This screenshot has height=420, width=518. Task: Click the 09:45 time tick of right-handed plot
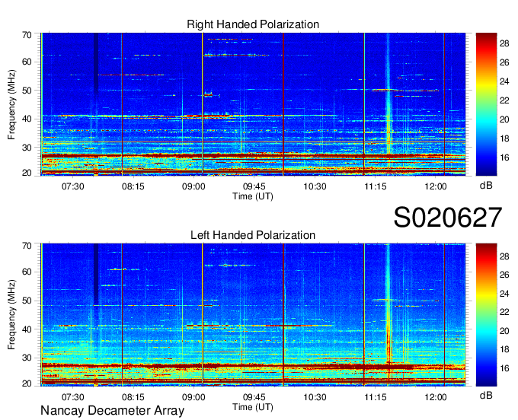pos(254,186)
